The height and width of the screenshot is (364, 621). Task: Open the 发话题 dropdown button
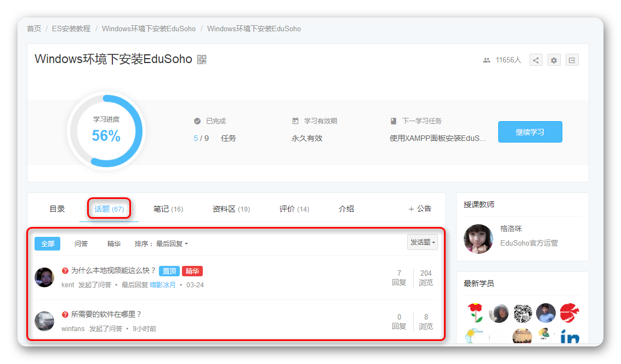[x=423, y=242]
